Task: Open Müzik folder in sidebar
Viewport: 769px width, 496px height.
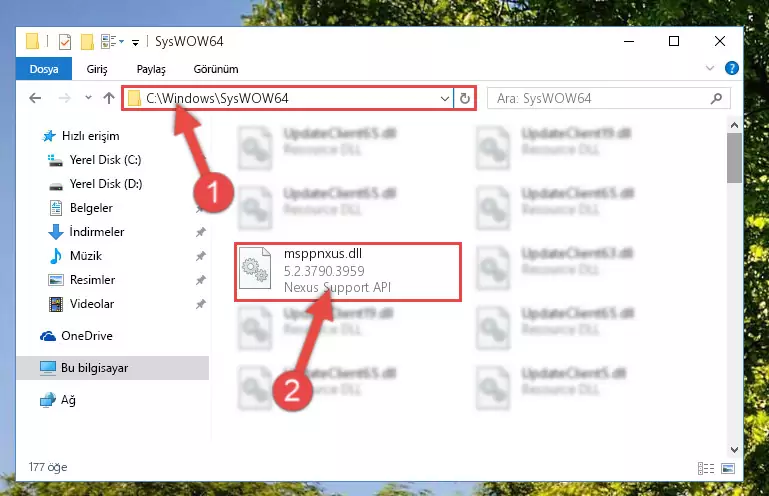Action: pos(76,256)
